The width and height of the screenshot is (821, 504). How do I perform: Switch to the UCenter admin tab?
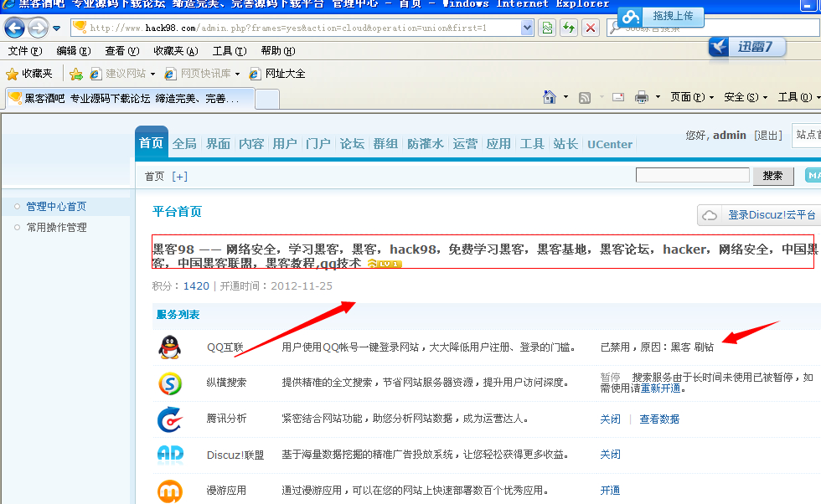tap(610, 144)
